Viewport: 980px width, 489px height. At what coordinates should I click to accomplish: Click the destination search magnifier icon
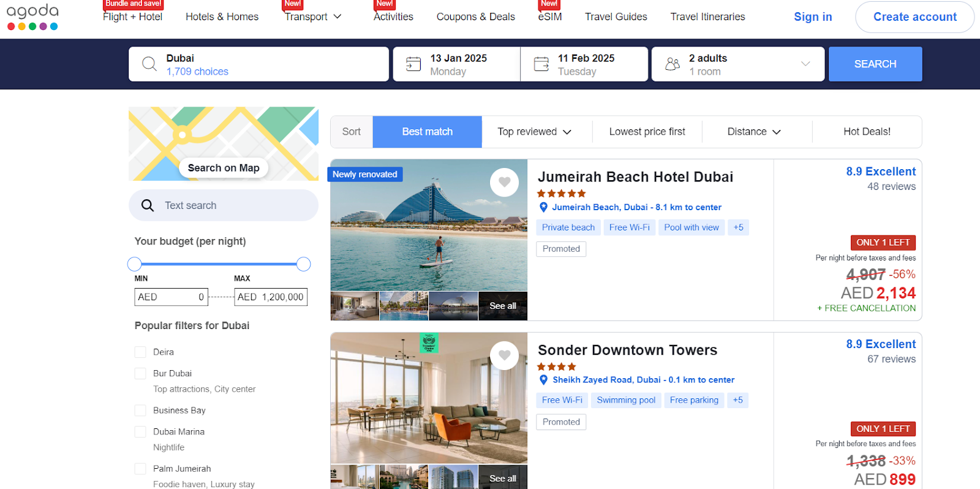click(x=149, y=64)
